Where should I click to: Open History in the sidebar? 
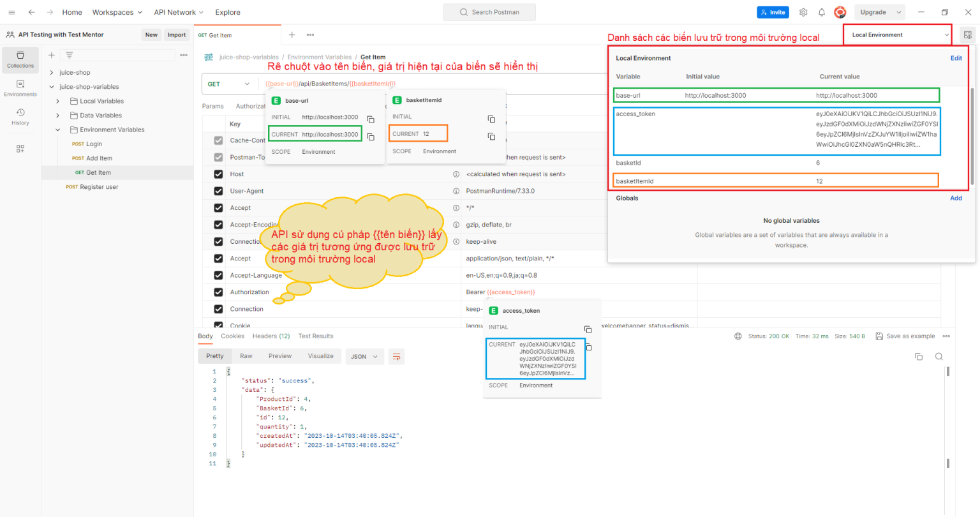click(x=20, y=117)
